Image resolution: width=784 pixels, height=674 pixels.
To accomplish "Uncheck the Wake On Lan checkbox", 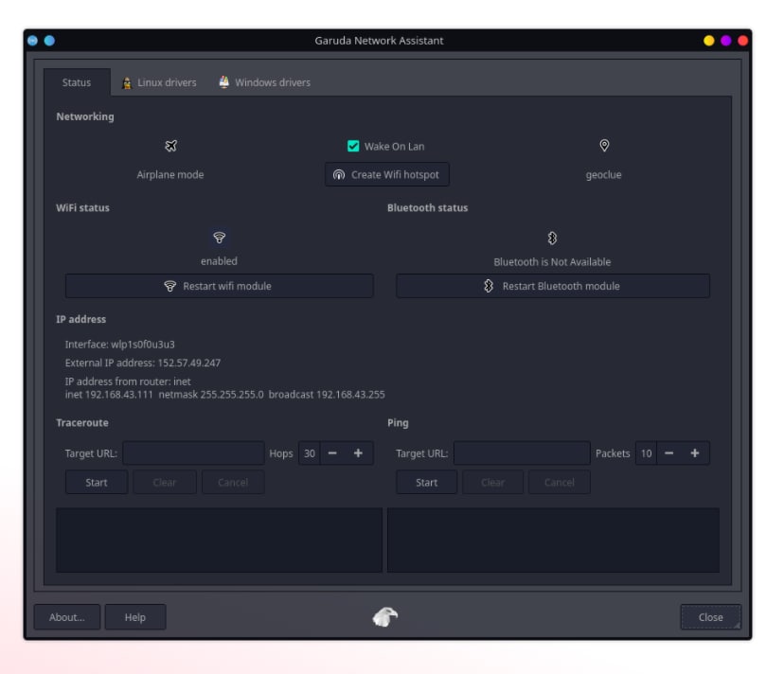I will (353, 146).
